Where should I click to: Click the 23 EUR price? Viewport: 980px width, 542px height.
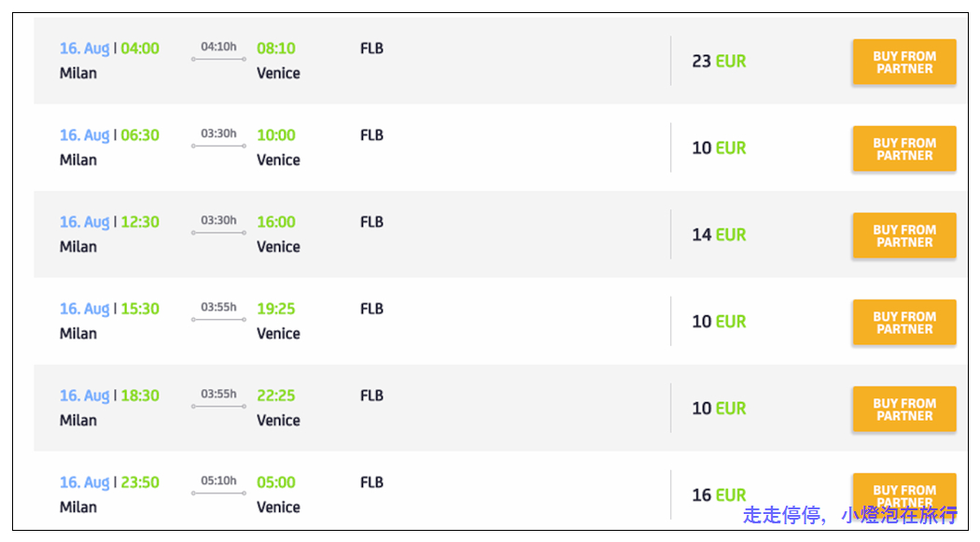coord(719,62)
